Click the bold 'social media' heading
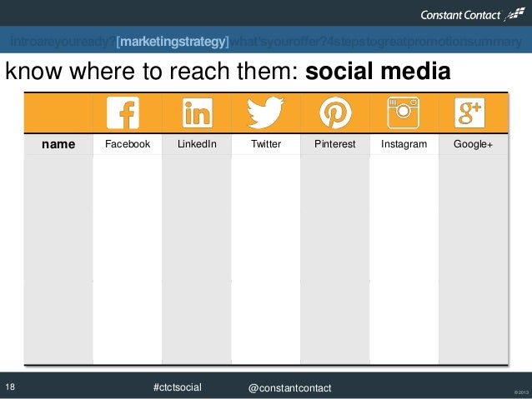Viewport: 532px width, 399px height. (x=378, y=71)
